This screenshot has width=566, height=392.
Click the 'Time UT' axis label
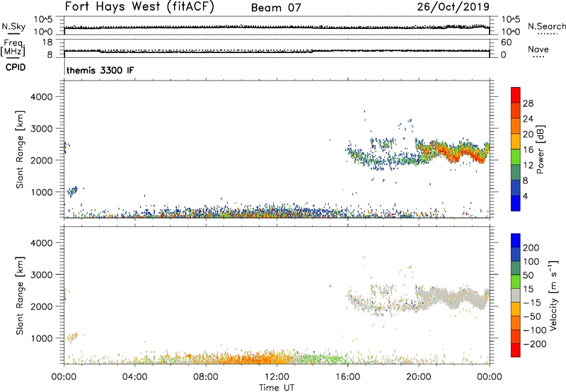coord(277,388)
